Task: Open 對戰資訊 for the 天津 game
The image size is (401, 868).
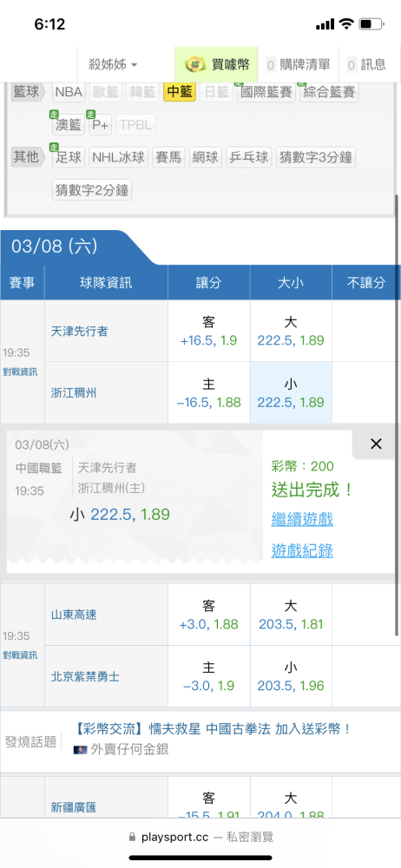Action: tap(21, 372)
